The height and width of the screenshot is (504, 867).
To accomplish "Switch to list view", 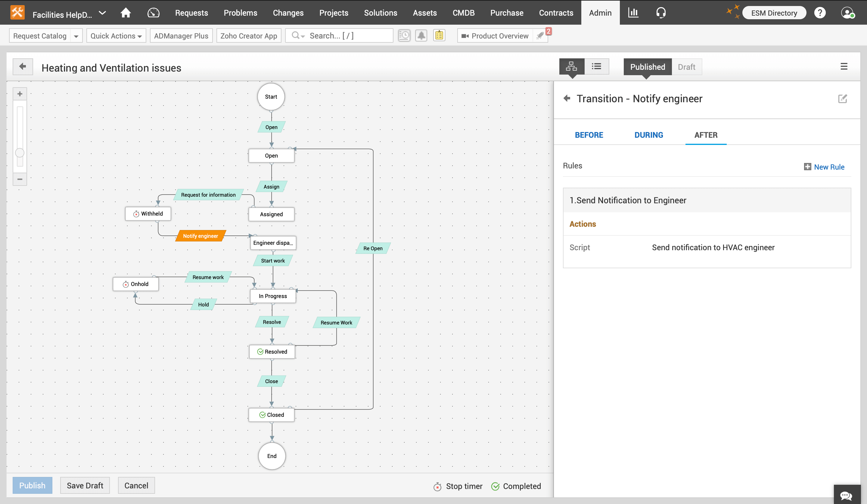I will (597, 66).
